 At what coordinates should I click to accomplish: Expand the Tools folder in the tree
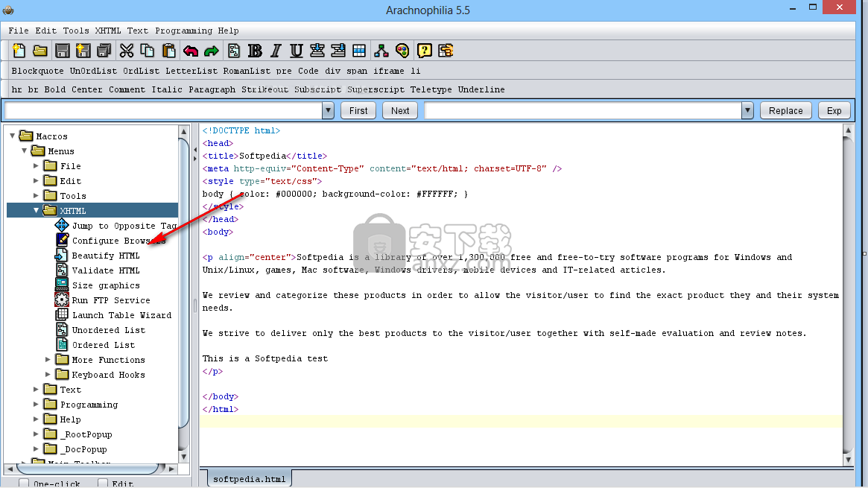coord(36,195)
